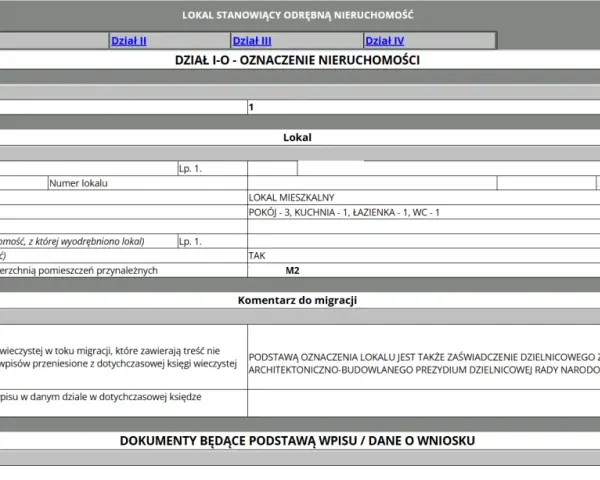Select the POKÓJ - 3, KUCHNIA - 1 room description
This screenshot has height=480, width=600.
click(x=344, y=212)
